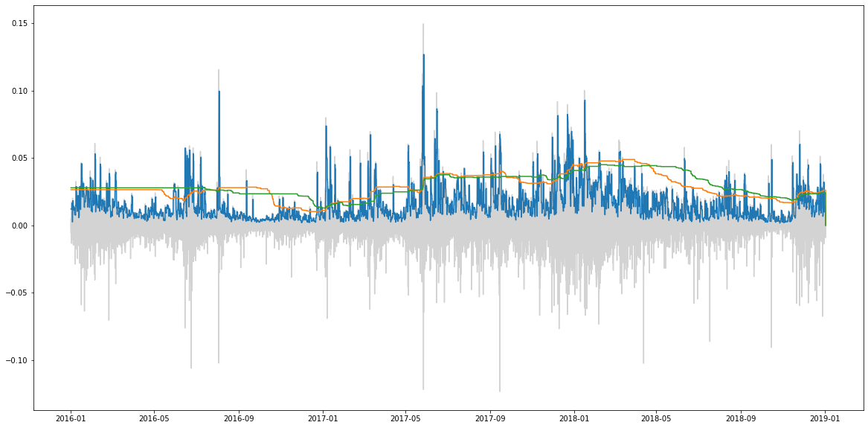Click the 2017-09 x-axis date label
This screenshot has width=868, height=428.
click(x=490, y=419)
